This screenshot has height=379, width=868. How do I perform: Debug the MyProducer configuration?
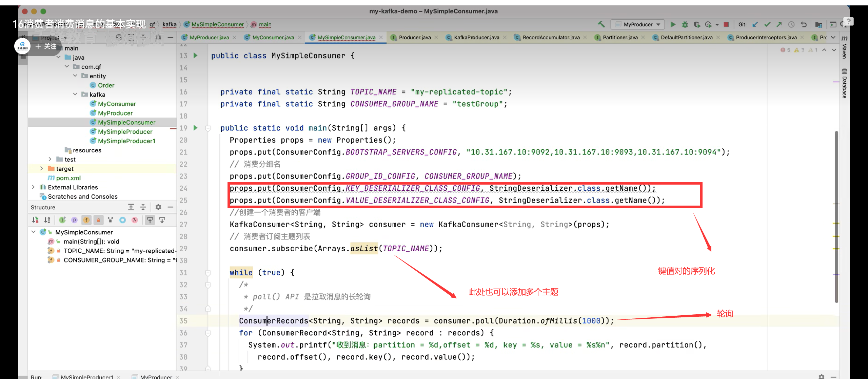pyautogui.click(x=685, y=24)
